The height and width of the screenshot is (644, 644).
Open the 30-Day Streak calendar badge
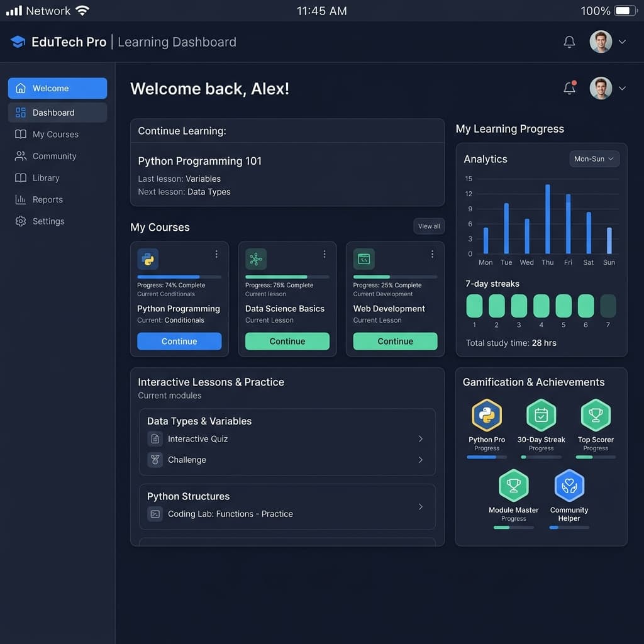point(541,415)
